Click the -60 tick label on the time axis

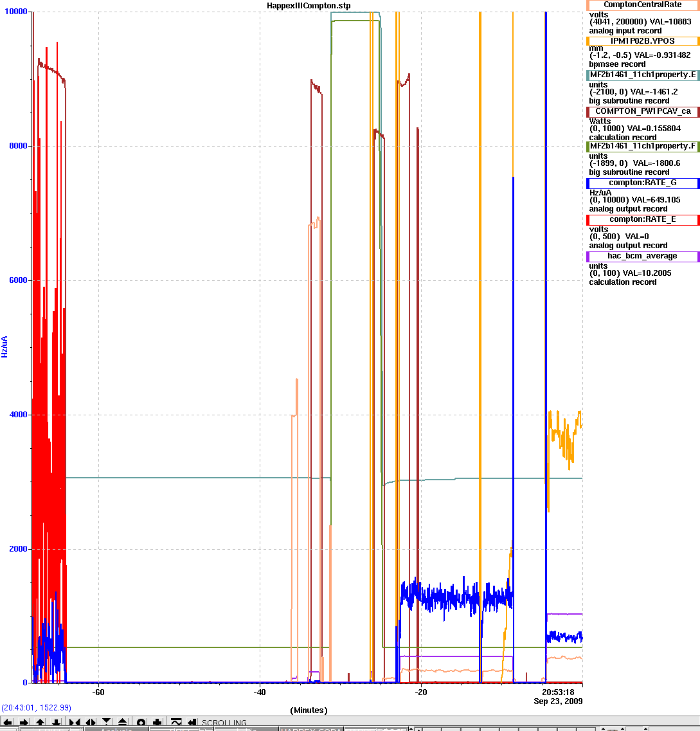pos(98,692)
